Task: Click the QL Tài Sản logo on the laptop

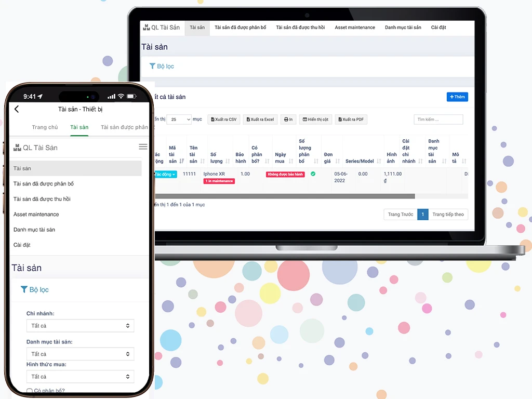Action: (146, 28)
